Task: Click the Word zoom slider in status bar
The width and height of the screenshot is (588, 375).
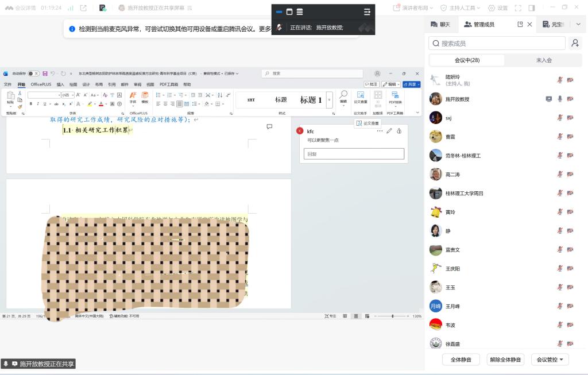Action: [x=393, y=316]
